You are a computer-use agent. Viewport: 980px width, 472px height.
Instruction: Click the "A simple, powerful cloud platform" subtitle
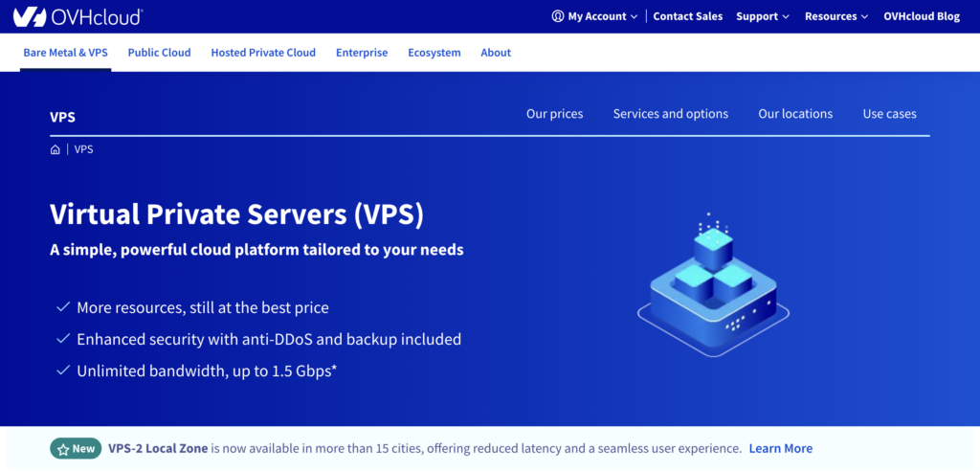coord(256,250)
